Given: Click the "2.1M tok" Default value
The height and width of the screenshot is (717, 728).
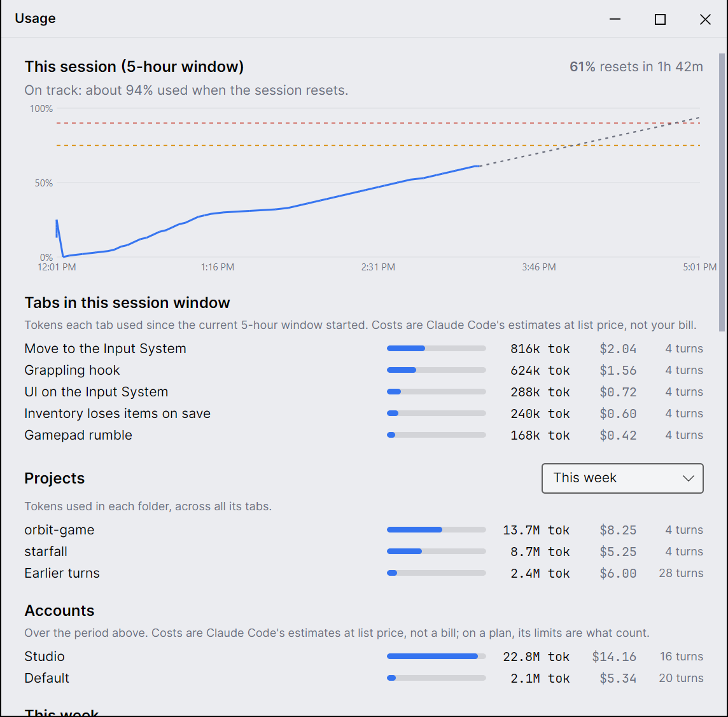Looking at the screenshot, I should [540, 678].
